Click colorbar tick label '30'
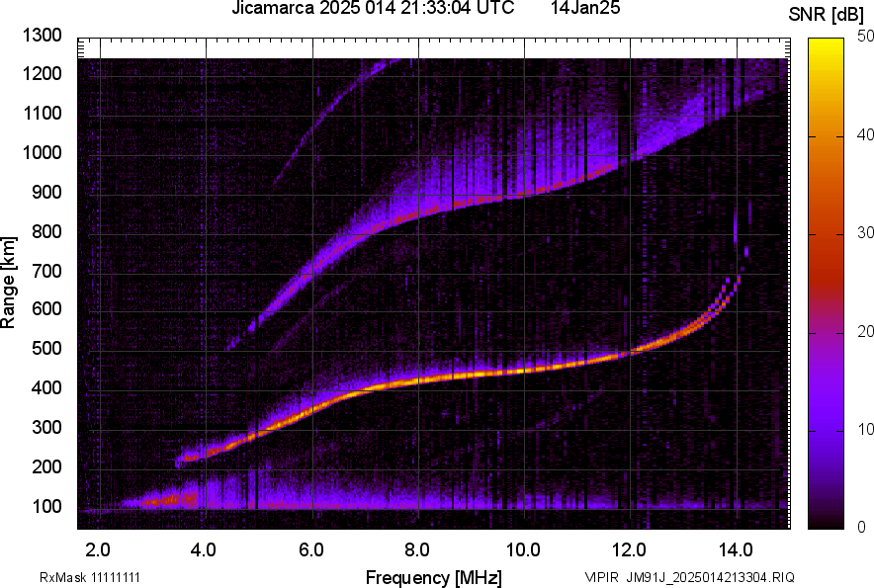This screenshot has height=588, width=874. coord(865,232)
